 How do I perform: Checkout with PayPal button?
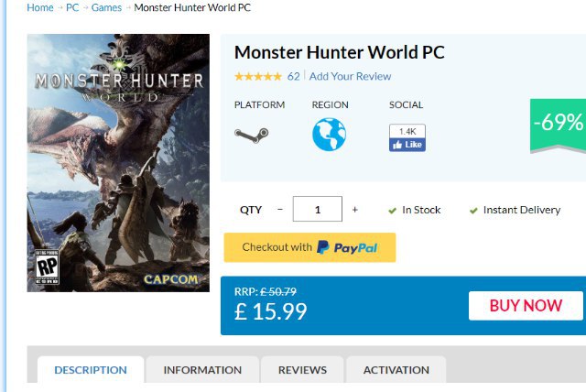(309, 247)
